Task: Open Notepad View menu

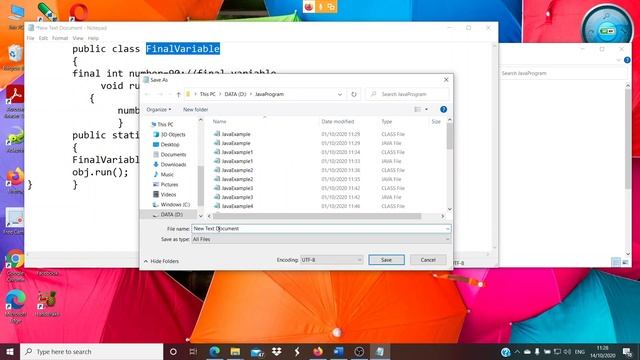Action: [78, 38]
